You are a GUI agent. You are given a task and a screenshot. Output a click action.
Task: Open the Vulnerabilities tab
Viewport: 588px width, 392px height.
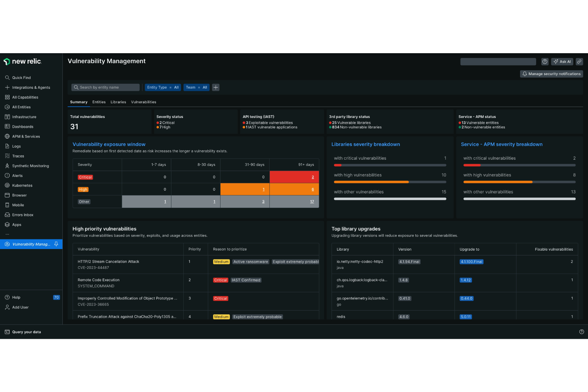[x=143, y=102]
